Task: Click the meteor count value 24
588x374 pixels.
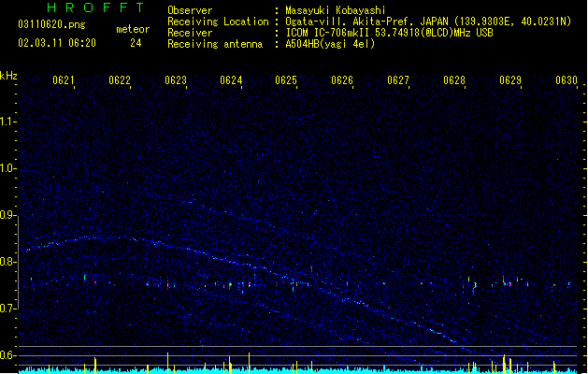Action: [136, 43]
